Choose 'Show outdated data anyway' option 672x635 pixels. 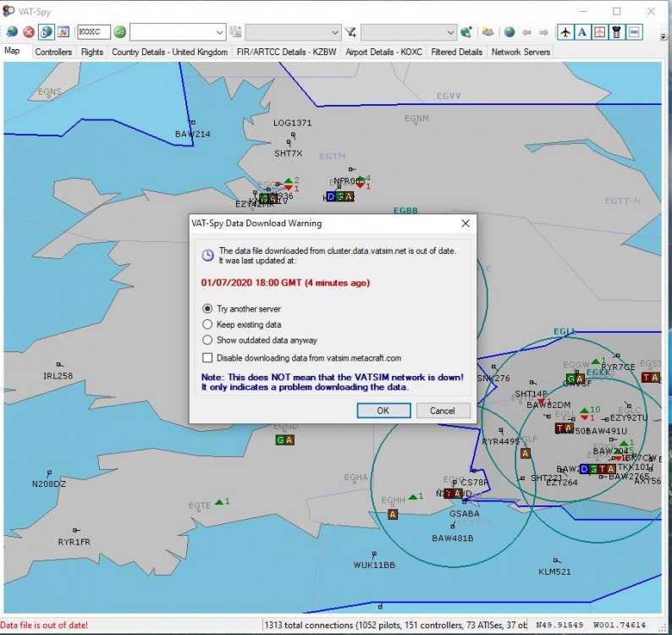(208, 340)
